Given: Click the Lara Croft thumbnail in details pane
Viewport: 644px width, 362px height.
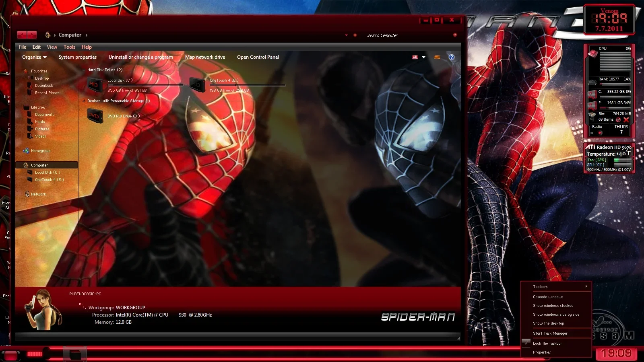Looking at the screenshot, I should pos(44,310).
